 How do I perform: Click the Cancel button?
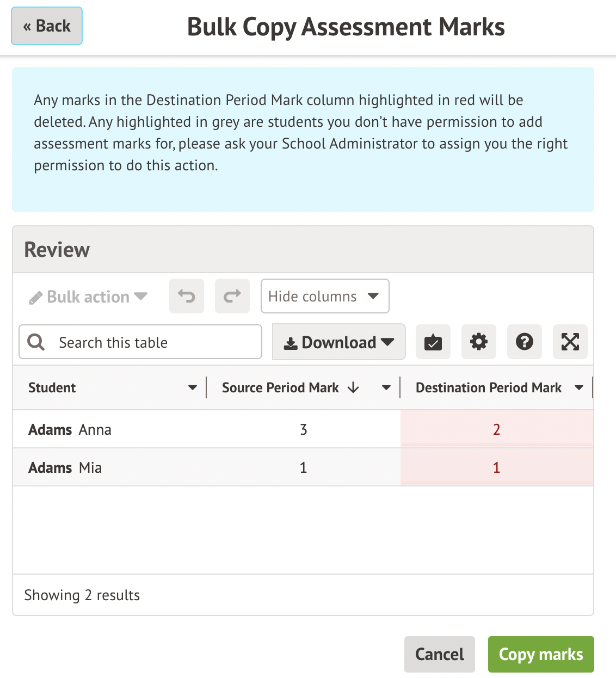439,654
